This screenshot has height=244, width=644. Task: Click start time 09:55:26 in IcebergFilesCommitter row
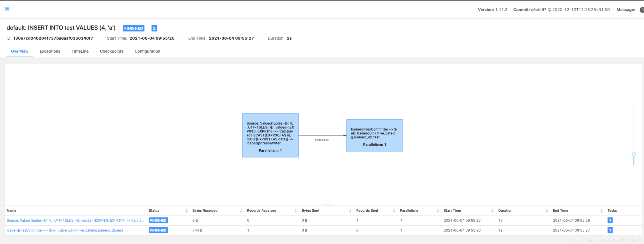point(462,230)
